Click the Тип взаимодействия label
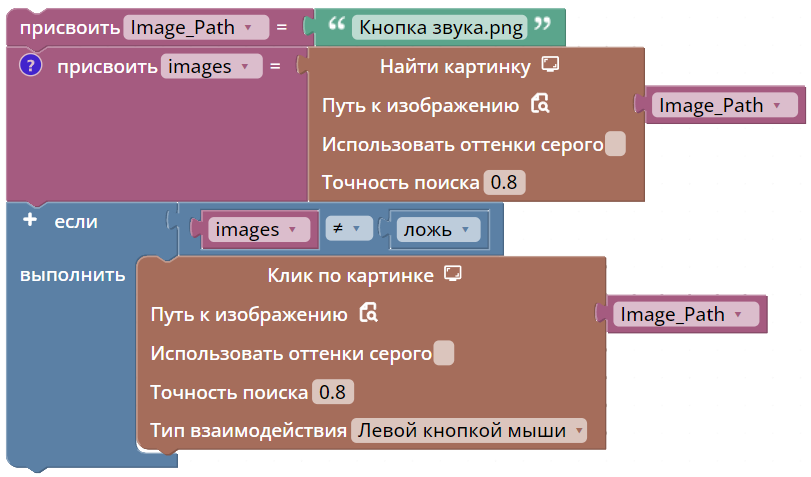The image size is (811, 477). pyautogui.click(x=248, y=430)
